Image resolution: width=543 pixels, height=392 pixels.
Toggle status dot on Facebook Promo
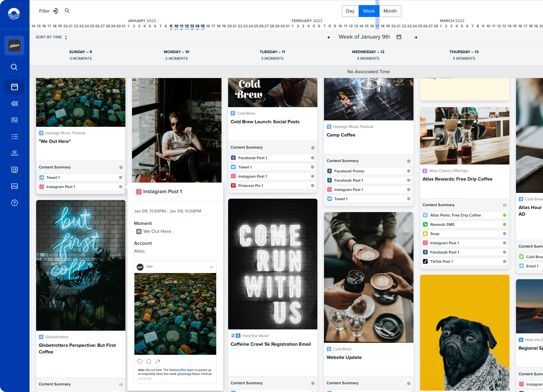pos(408,171)
